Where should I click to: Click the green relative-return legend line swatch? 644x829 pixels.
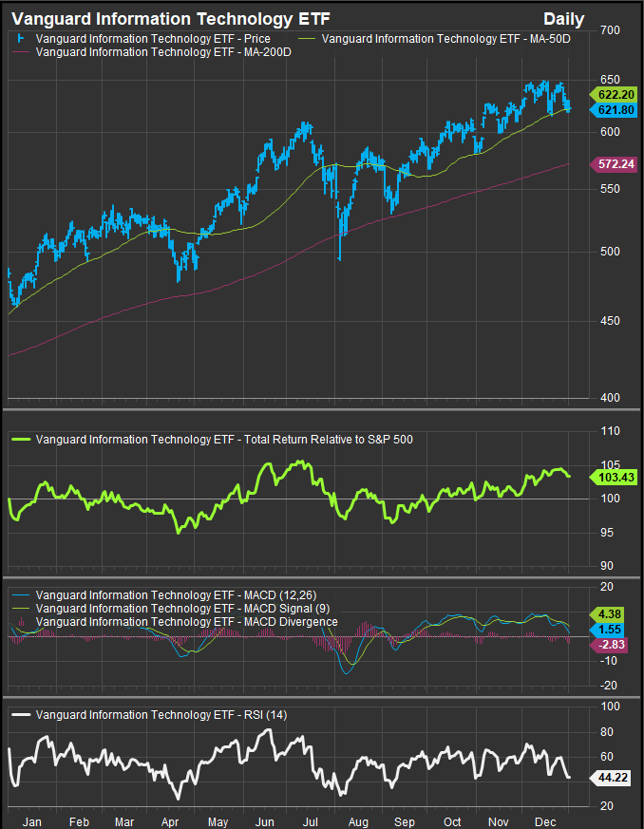21,440
